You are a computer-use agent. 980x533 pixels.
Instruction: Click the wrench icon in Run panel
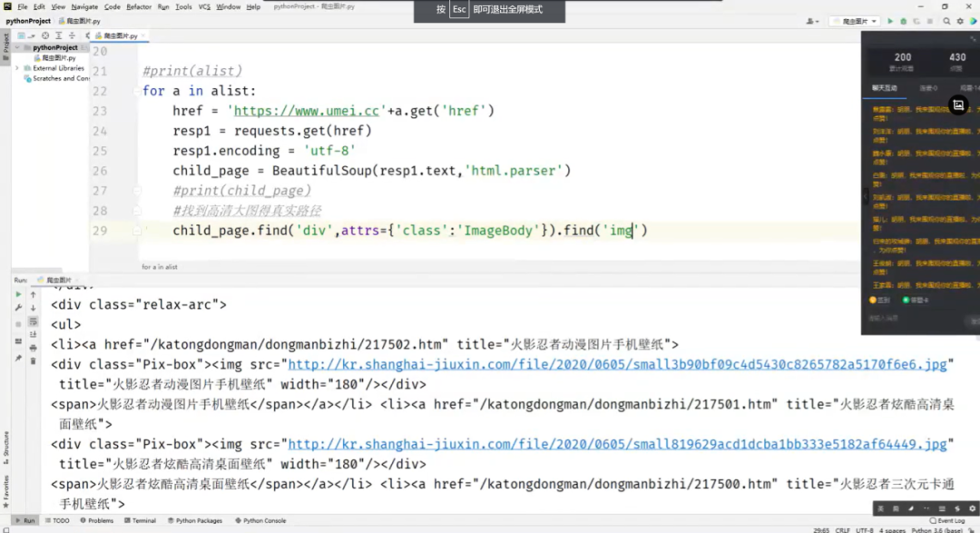pyautogui.click(x=18, y=308)
